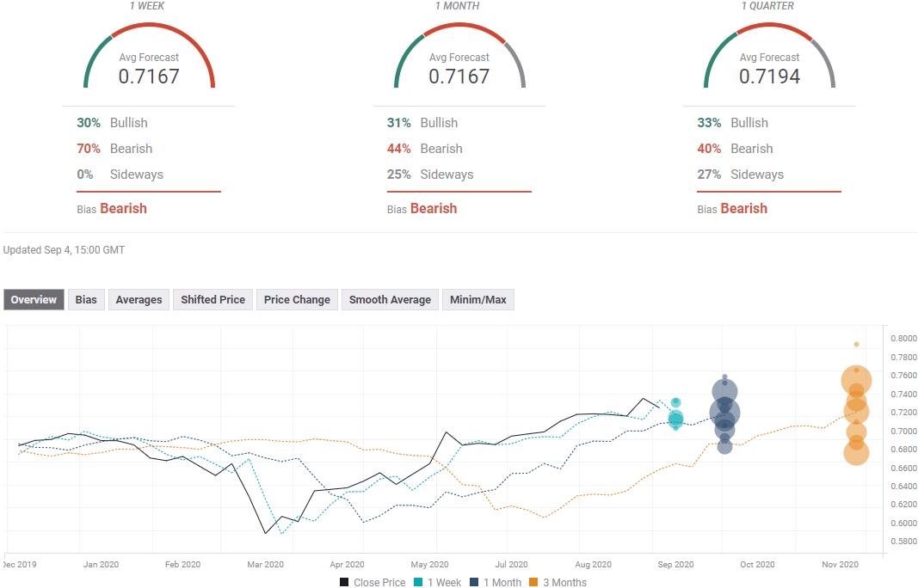918x588 pixels.
Task: Click the 0.8000 price axis label
Action: [x=903, y=338]
